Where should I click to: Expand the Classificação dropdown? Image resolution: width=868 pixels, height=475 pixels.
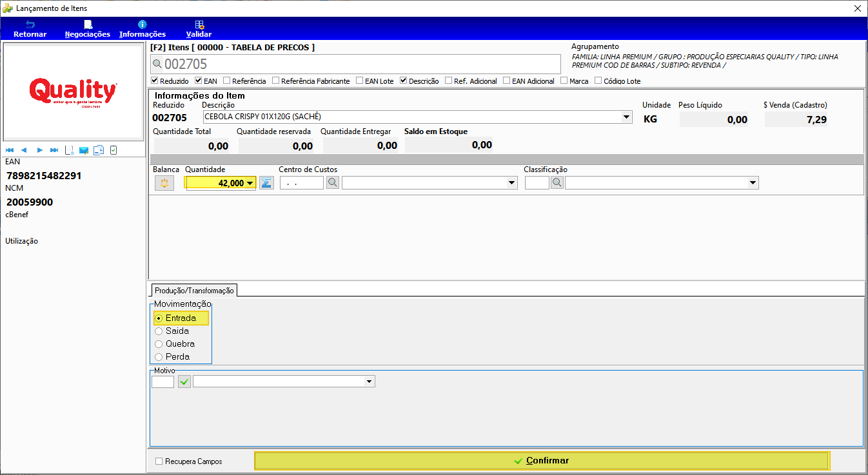click(x=753, y=183)
